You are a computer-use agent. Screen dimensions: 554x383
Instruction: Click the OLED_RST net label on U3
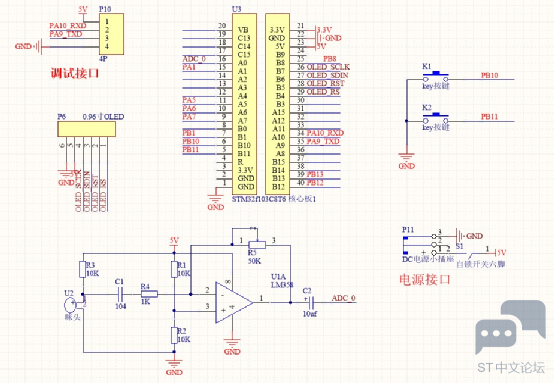[325, 84]
